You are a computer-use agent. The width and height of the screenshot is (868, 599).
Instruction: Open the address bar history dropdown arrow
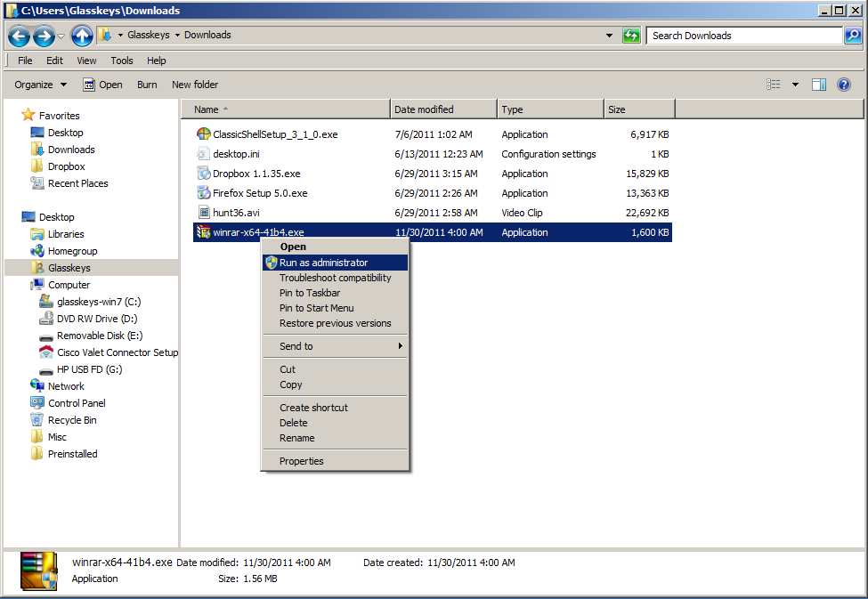609,36
